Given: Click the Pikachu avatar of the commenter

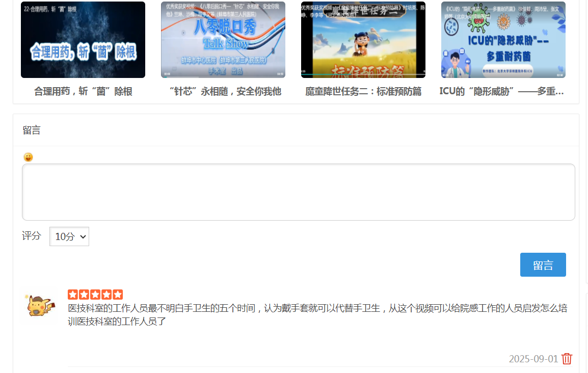Looking at the screenshot, I should [x=39, y=306].
